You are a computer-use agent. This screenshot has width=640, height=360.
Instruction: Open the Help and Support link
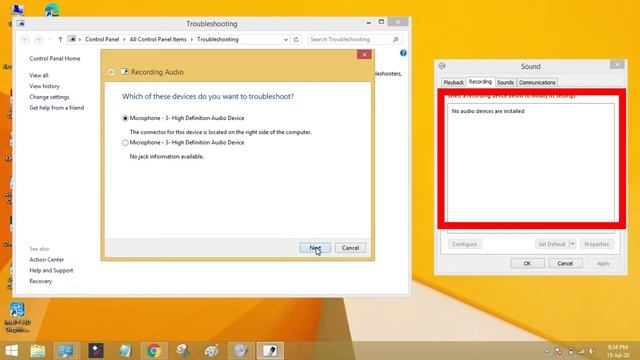[x=51, y=270]
